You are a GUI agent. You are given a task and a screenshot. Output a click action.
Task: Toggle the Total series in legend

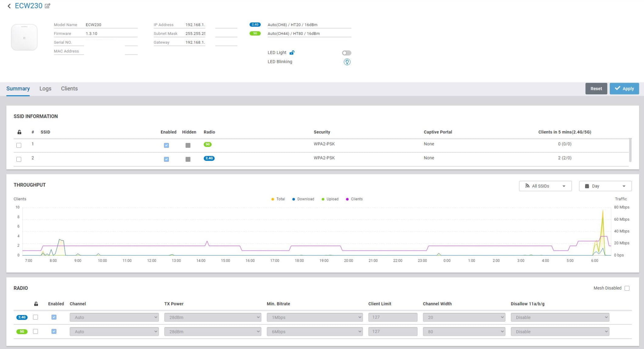pyautogui.click(x=278, y=199)
